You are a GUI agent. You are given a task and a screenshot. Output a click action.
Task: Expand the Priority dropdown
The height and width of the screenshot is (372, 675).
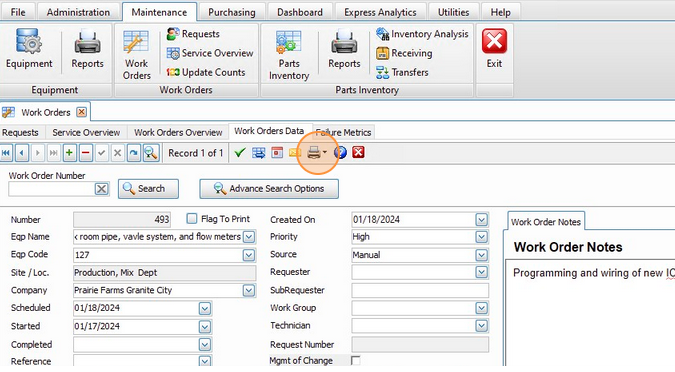pos(482,237)
